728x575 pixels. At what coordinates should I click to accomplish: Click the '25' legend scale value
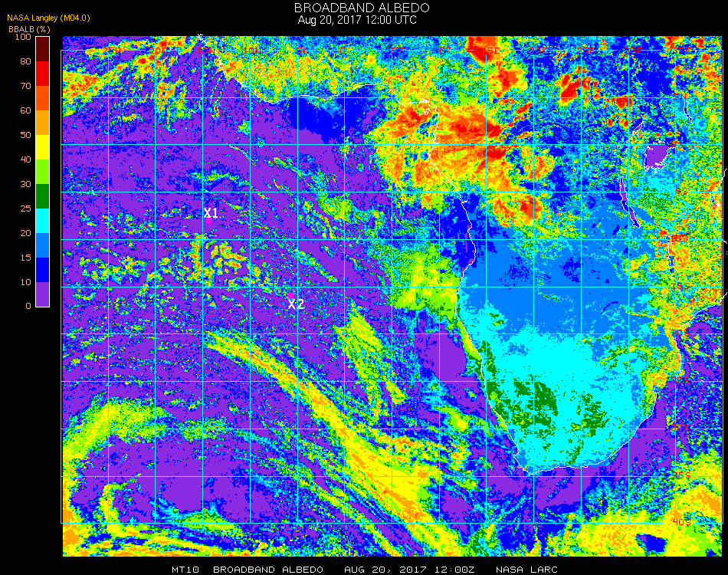point(25,209)
